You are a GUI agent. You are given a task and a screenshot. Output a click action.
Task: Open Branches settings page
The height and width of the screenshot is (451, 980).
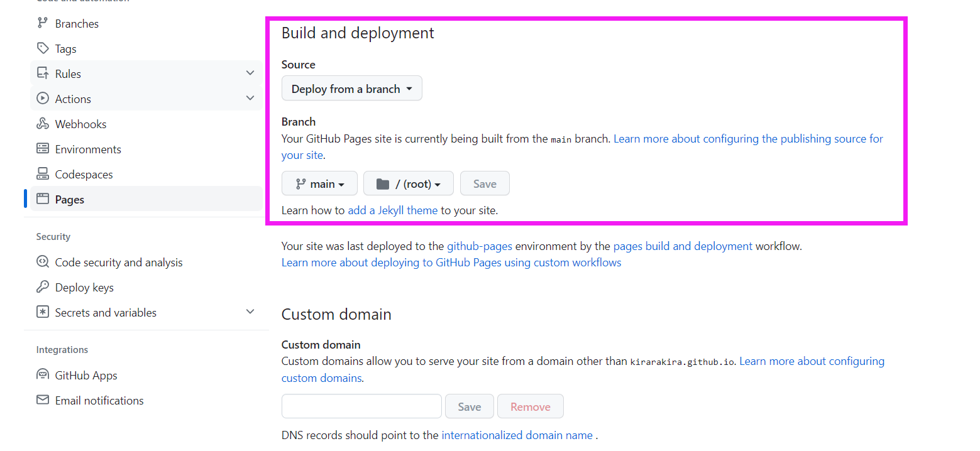[77, 23]
